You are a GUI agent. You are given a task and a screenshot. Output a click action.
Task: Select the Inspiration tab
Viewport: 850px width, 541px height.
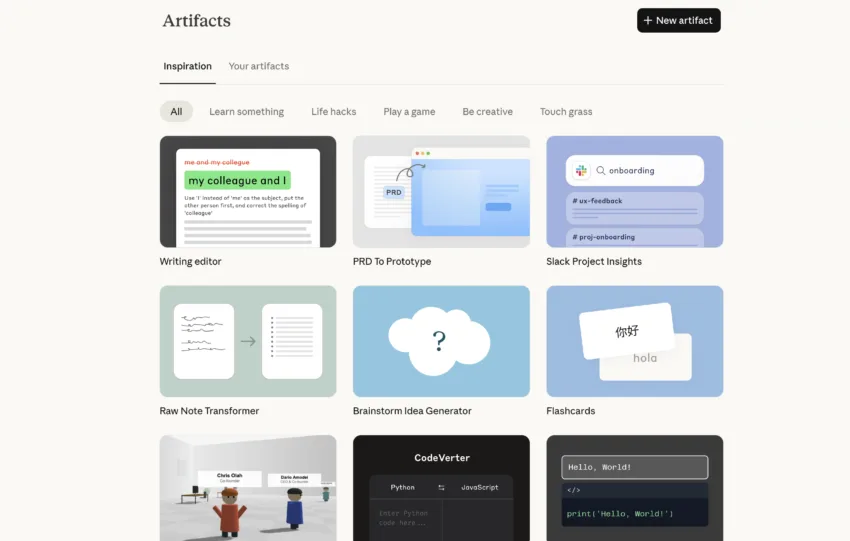[x=187, y=66]
